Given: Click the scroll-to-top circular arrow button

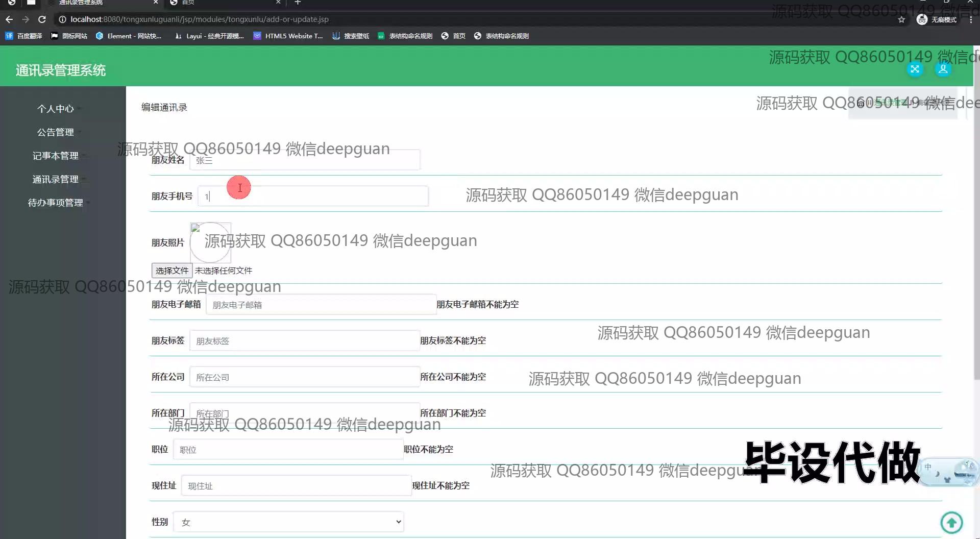Looking at the screenshot, I should coord(951,523).
